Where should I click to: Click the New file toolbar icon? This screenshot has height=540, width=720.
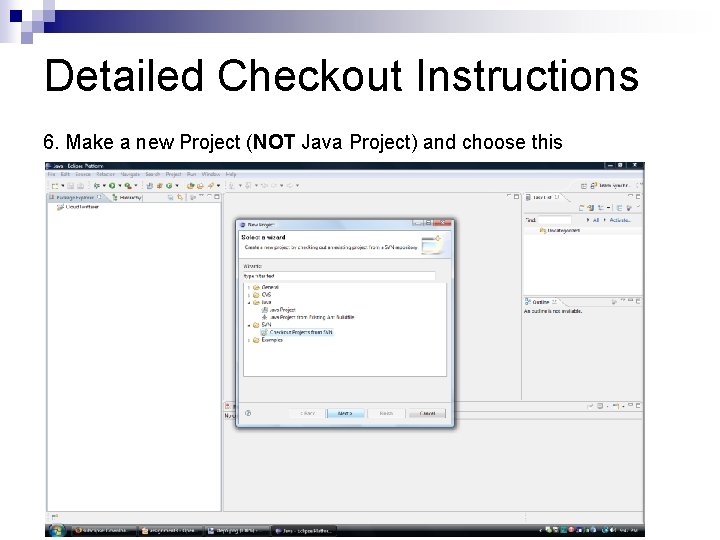(x=55, y=186)
